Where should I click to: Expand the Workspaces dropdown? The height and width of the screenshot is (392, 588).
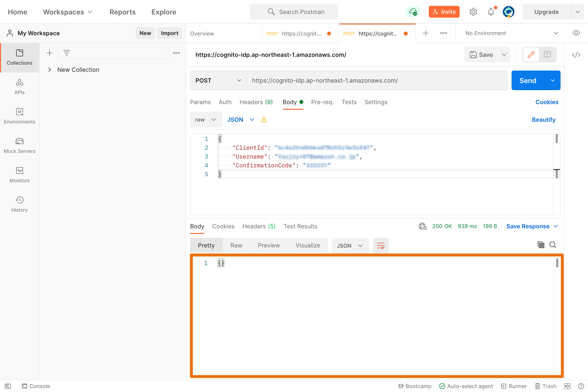point(68,12)
